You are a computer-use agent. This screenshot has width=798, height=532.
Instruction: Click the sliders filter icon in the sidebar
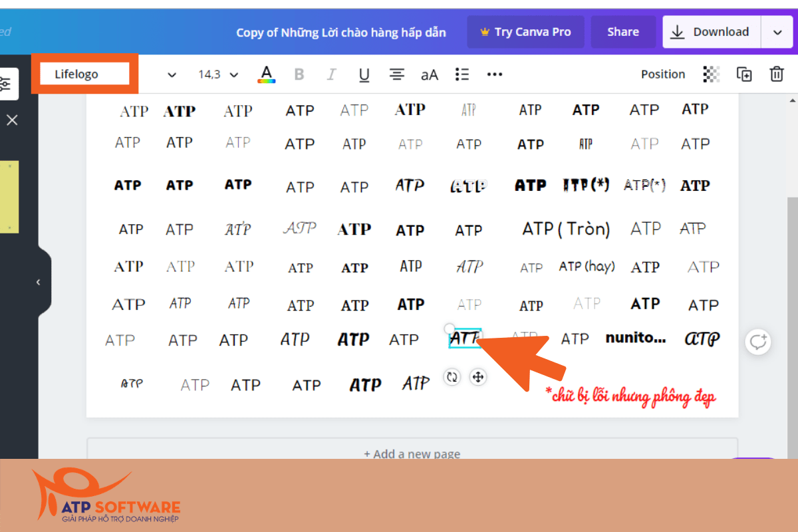[6, 84]
